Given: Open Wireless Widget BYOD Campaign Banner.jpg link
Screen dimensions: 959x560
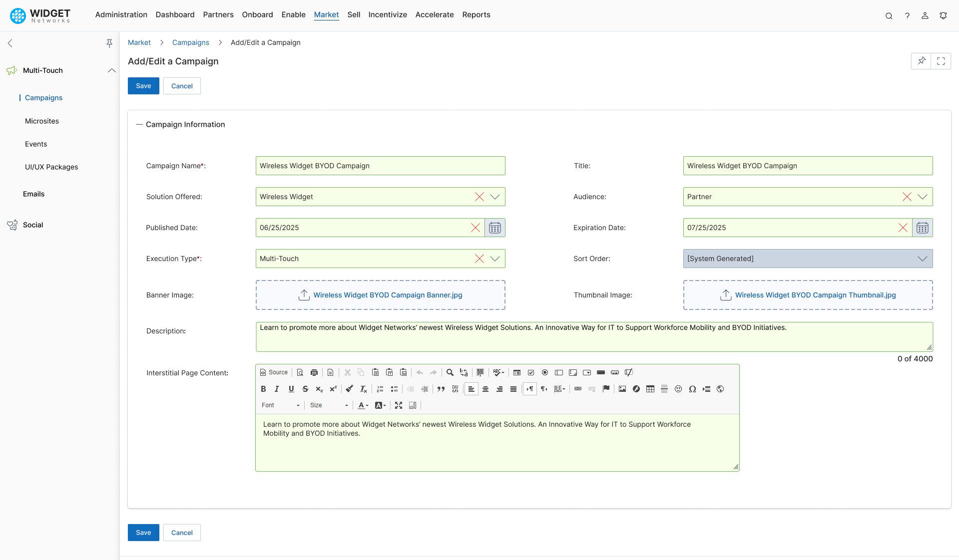Looking at the screenshot, I should coord(388,295).
